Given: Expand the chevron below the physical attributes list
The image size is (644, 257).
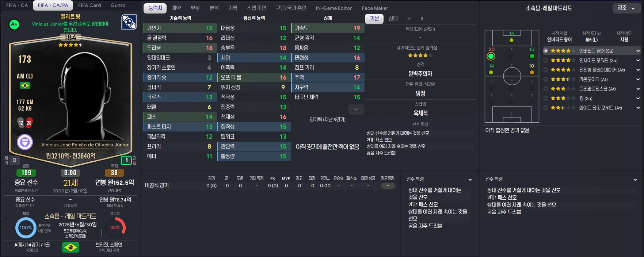Looking at the screenshot, I should 356,110.
